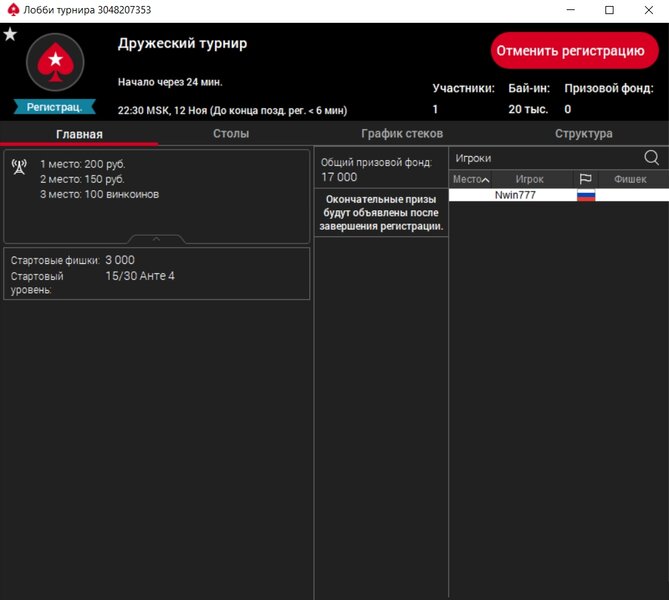Click the PokerStars icon in title bar
This screenshot has height=600, width=669.
click(12, 10)
